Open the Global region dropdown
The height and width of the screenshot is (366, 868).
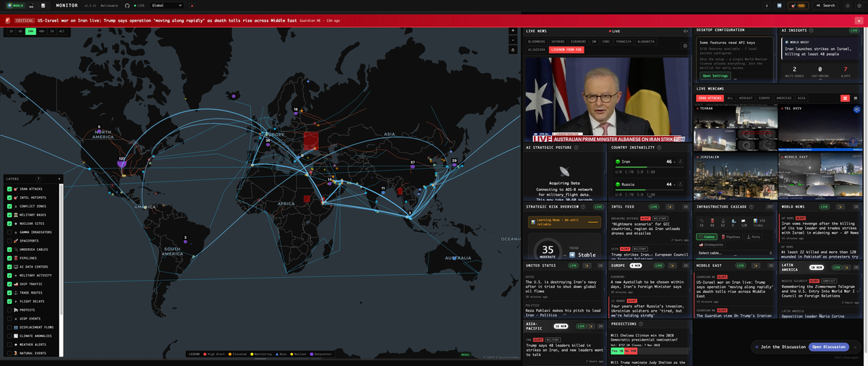point(167,5)
